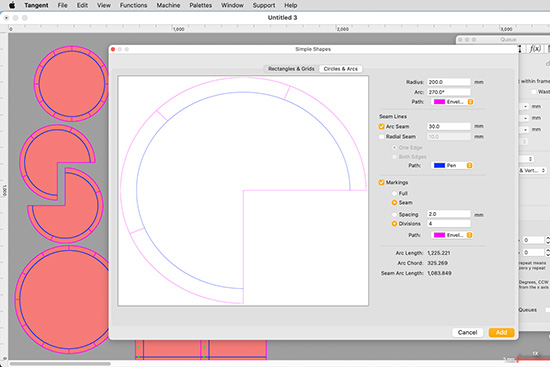
Task: Open the Seam Lines Path Pen dropdown
Action: pos(452,165)
